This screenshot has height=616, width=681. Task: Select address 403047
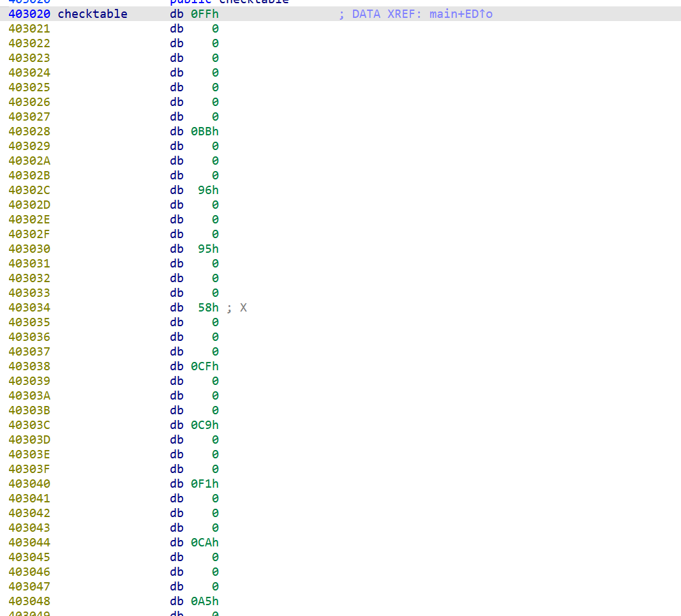click(x=29, y=587)
